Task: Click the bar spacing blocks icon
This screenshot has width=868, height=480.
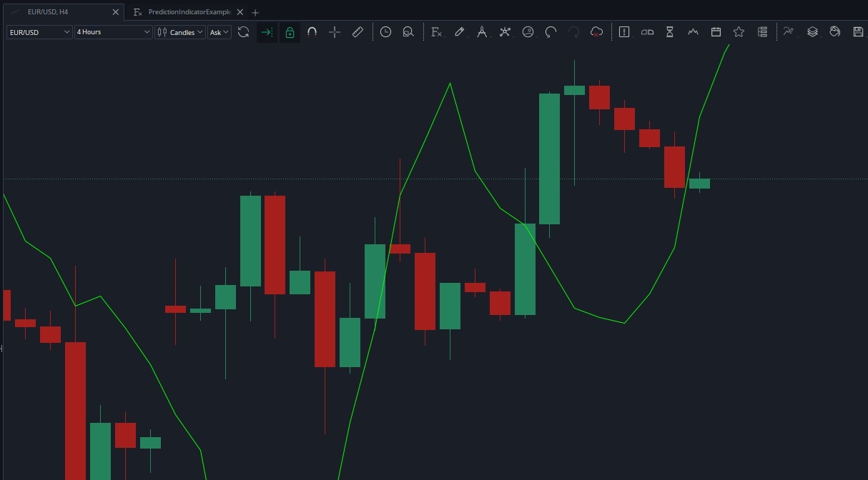Action: tap(647, 32)
